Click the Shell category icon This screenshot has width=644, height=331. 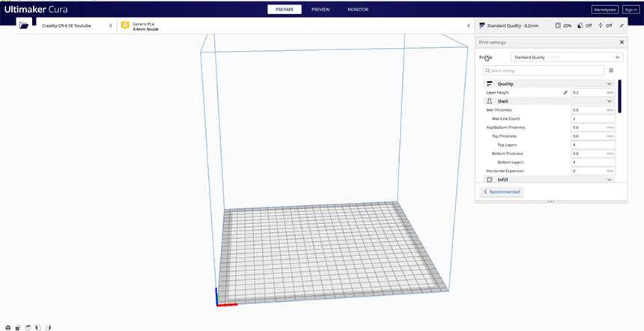tap(490, 101)
